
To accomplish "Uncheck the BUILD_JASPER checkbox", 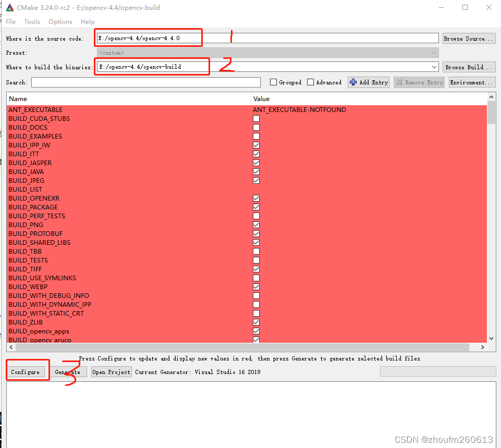I will pyautogui.click(x=256, y=163).
